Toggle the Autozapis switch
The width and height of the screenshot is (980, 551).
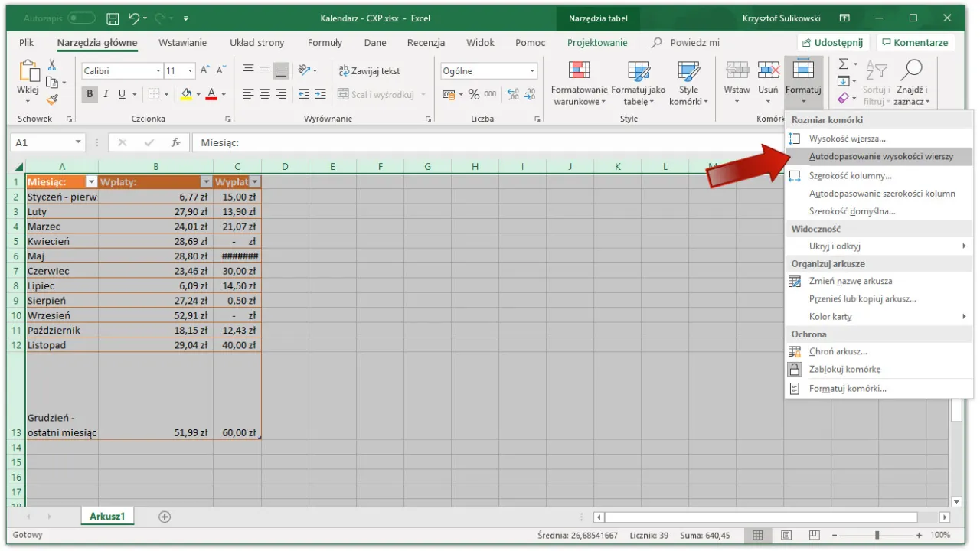coord(82,18)
